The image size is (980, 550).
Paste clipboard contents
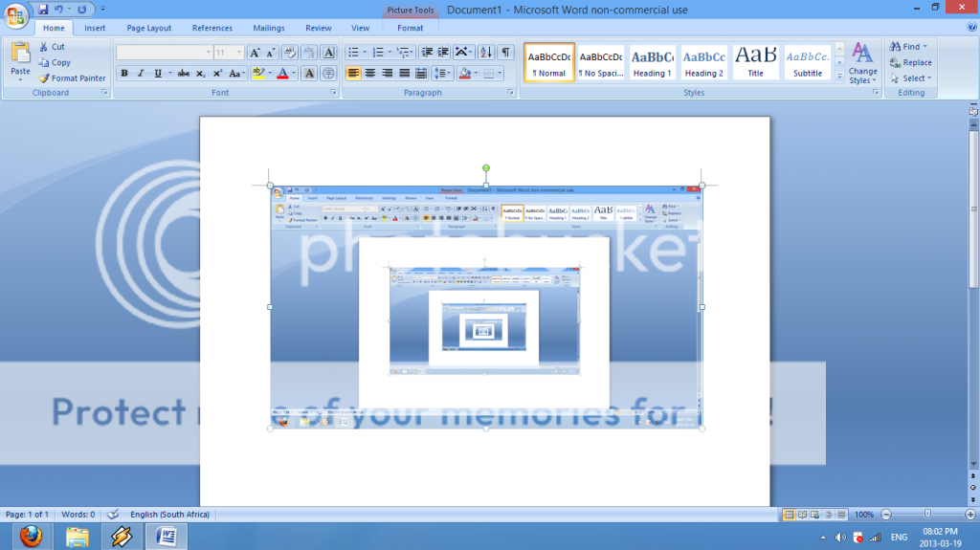coord(20,62)
